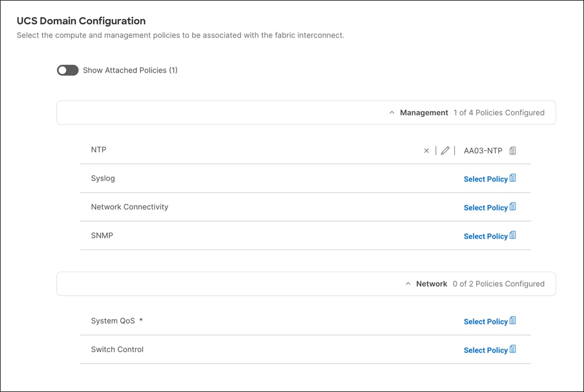Select Policy for Network Connectivity

[x=485, y=207]
